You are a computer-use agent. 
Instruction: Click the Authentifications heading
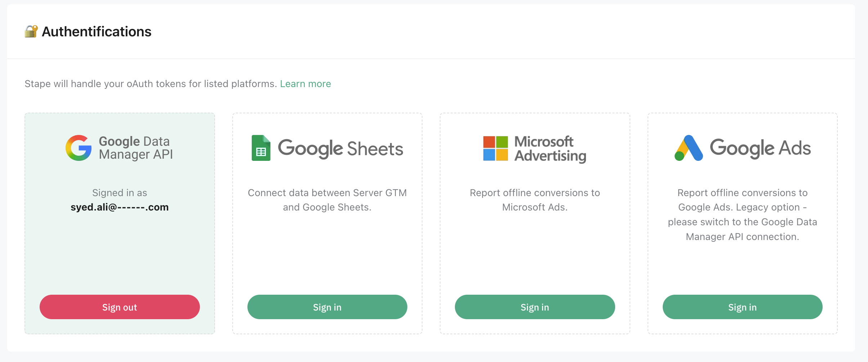(x=97, y=32)
